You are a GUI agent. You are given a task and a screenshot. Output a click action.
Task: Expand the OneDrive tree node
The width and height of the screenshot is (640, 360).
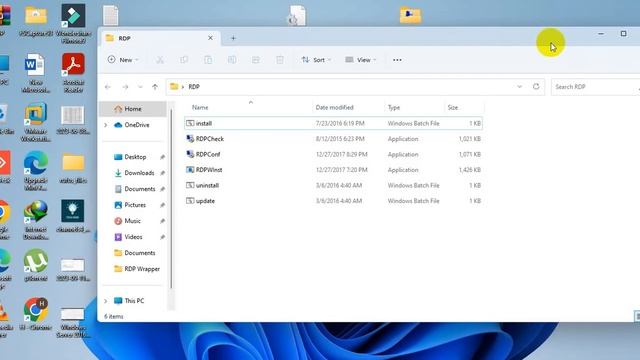106,125
